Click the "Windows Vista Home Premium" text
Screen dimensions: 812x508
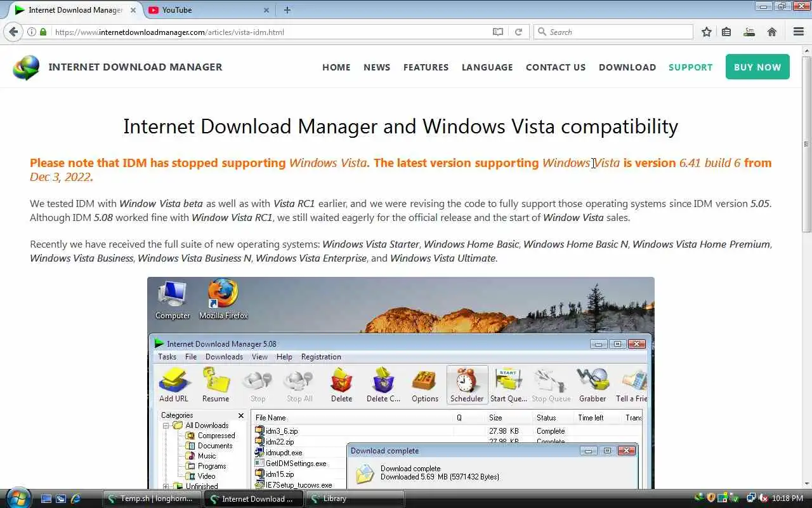[701, 244]
